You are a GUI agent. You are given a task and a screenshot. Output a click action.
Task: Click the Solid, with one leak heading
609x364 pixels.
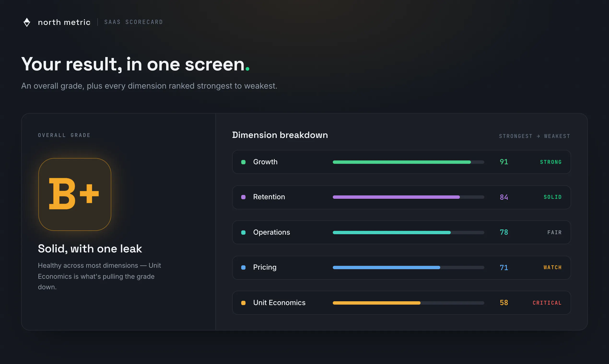click(x=90, y=249)
